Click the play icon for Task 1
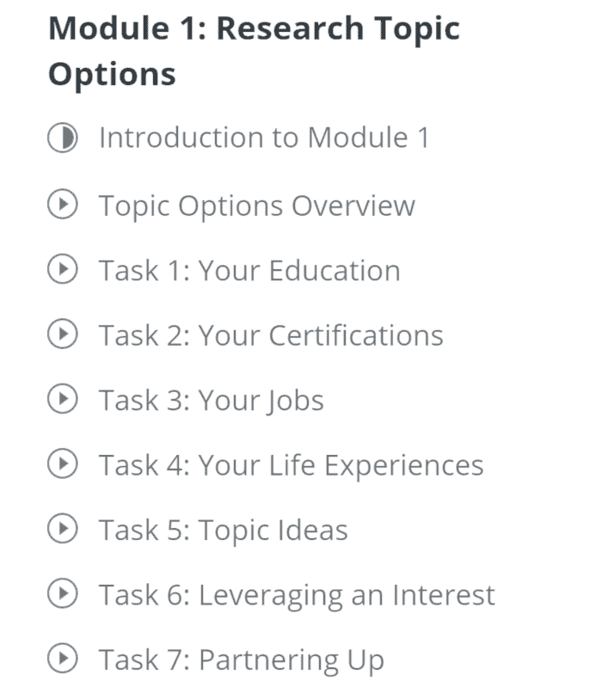Screen dimensions: 602x700 [63, 269]
